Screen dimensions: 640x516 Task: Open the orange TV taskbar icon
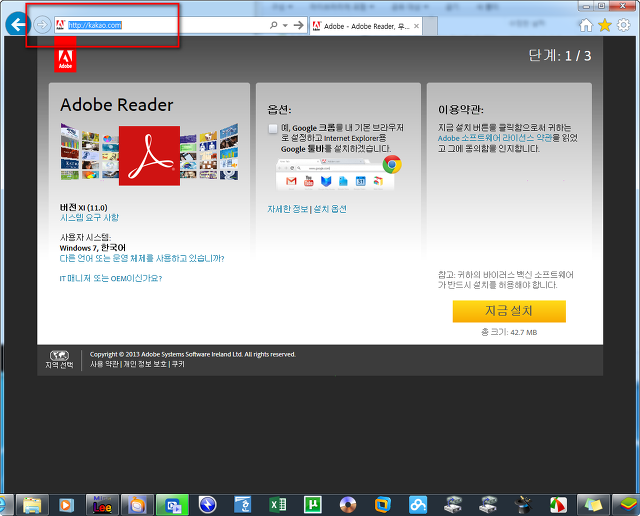138,505
